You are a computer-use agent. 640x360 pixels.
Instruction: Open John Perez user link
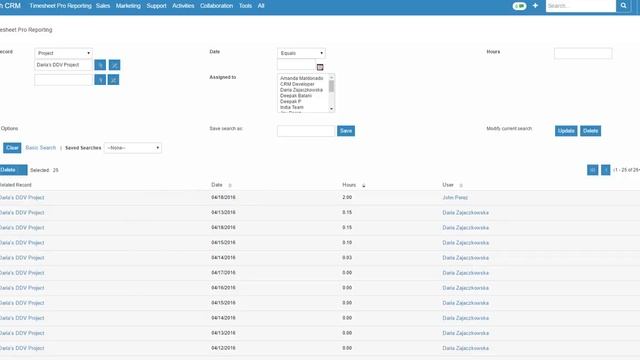tap(455, 198)
